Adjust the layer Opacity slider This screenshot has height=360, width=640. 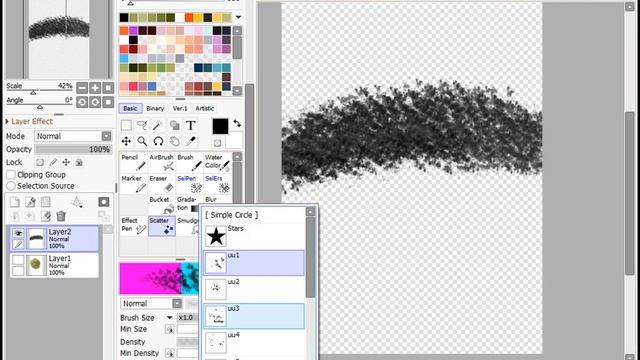[73, 149]
